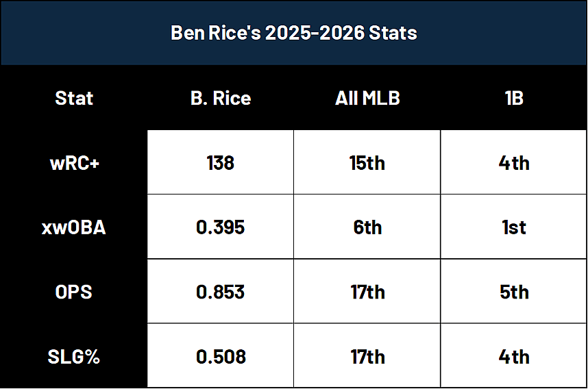
Task: Select the OPS value 0.853
Action: tap(221, 292)
